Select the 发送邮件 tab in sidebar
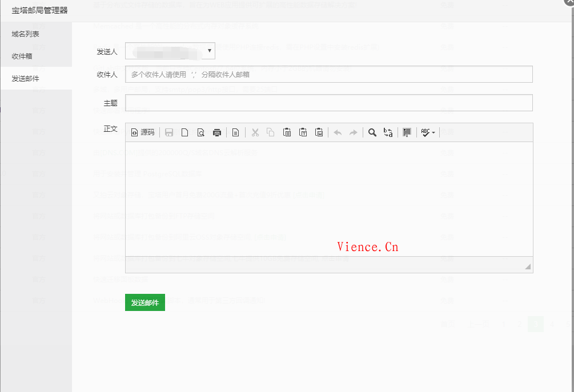Viewport: 574px width, 392px height. [x=26, y=78]
